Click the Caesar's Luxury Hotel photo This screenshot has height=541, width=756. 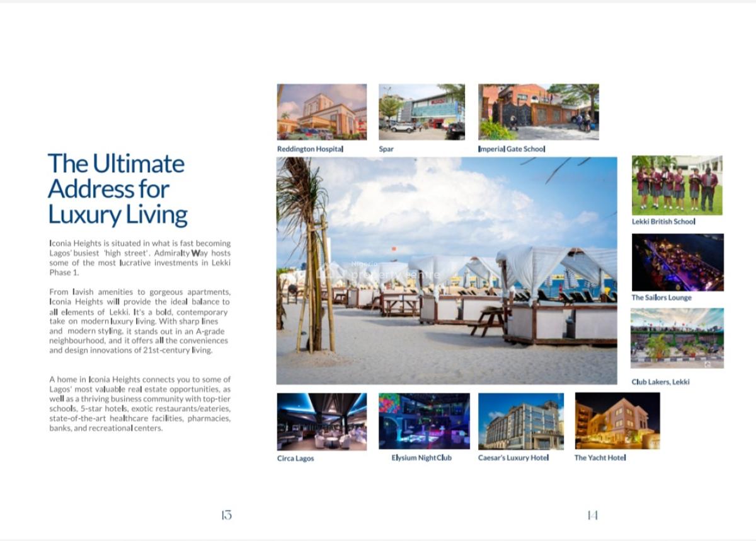point(521,421)
